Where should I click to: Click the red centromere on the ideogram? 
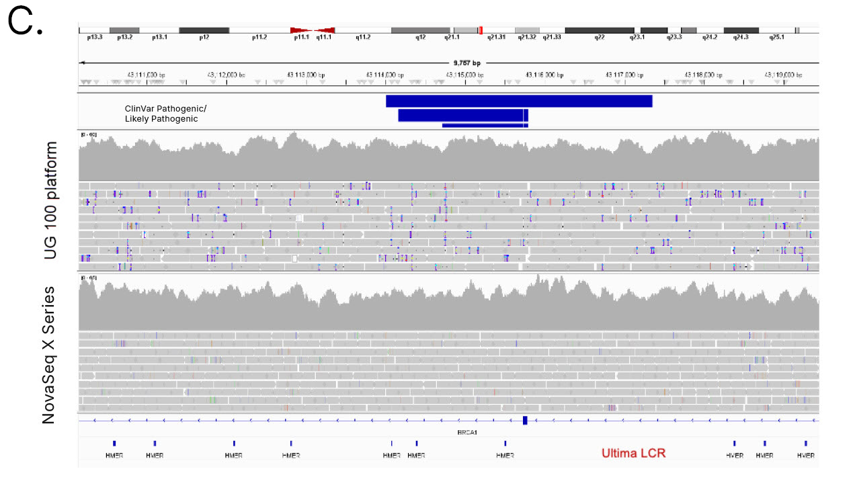(313, 30)
